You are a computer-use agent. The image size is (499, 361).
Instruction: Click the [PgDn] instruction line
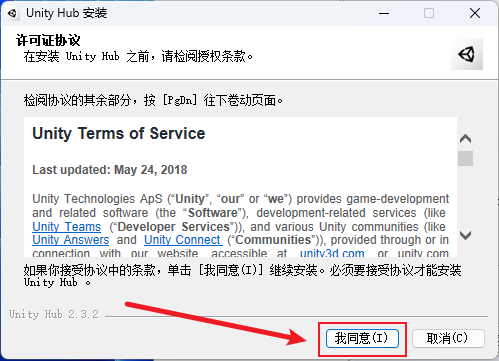point(153,100)
